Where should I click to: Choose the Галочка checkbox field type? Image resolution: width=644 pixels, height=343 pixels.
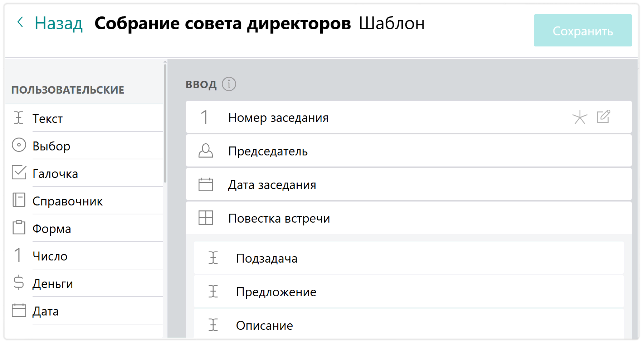(55, 173)
